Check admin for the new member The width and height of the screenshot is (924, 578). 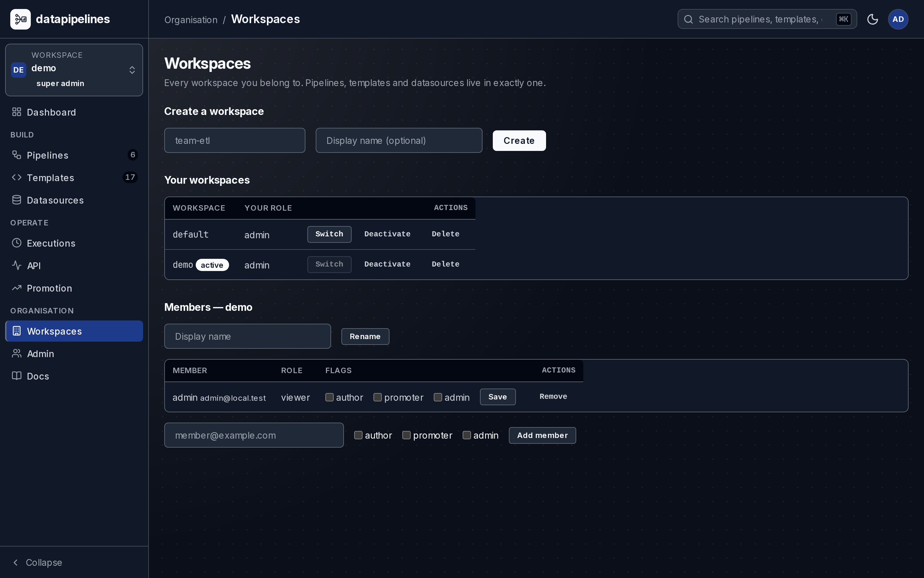click(466, 435)
